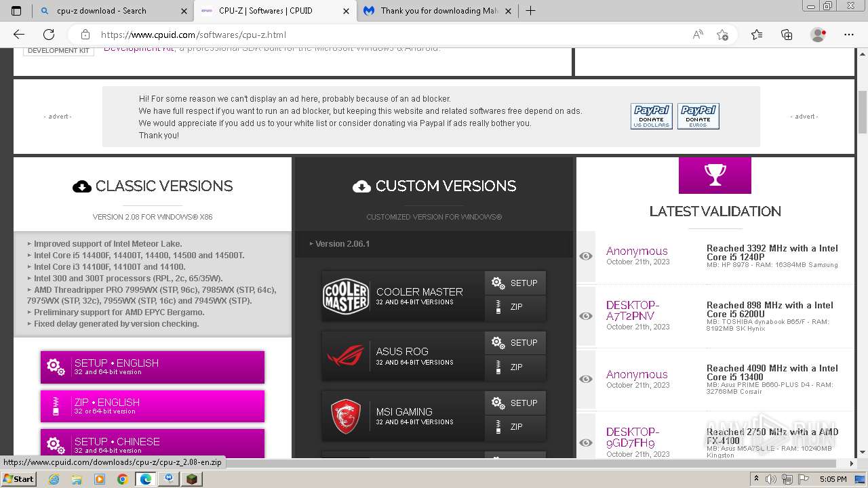This screenshot has width=868, height=488.
Task: View site information lock icon
Action: 85,35
